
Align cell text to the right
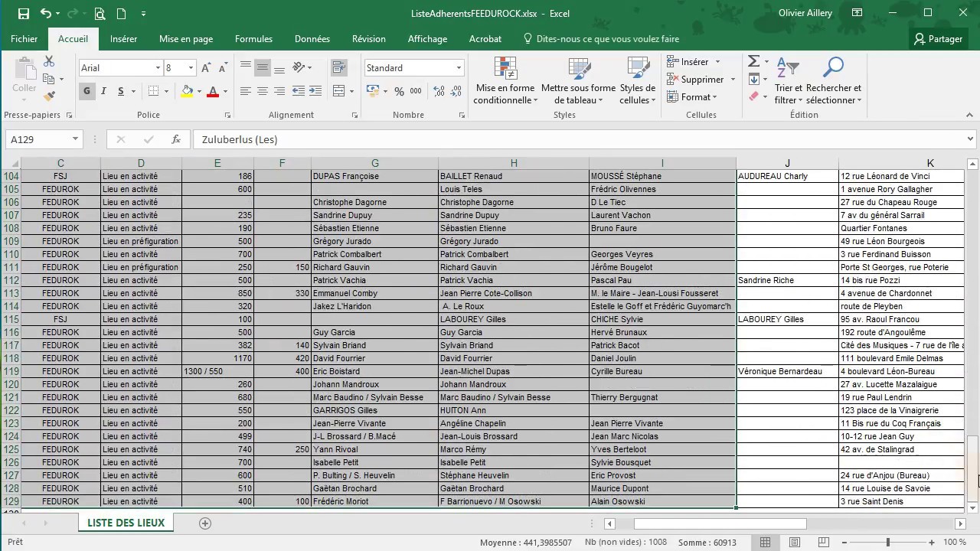(279, 91)
